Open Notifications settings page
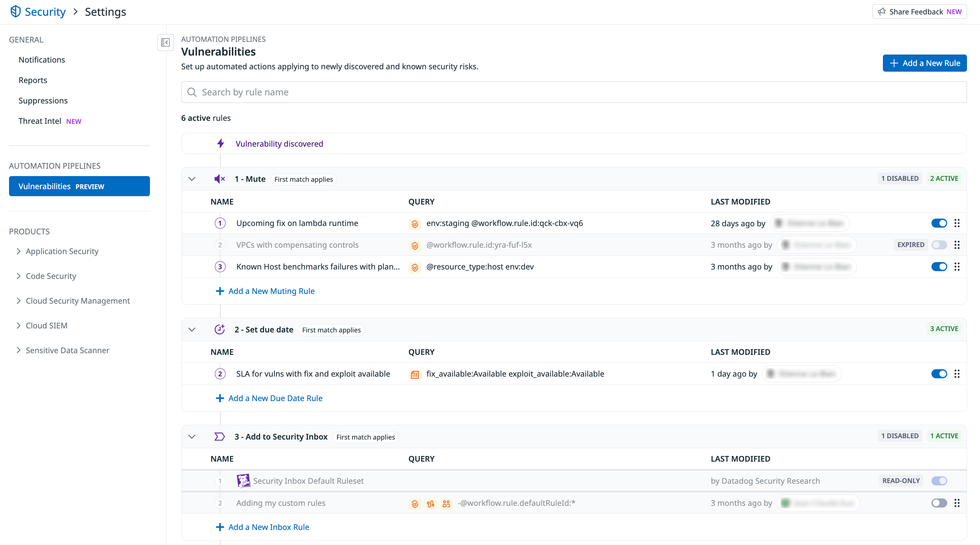The height and width of the screenshot is (545, 980). click(42, 60)
